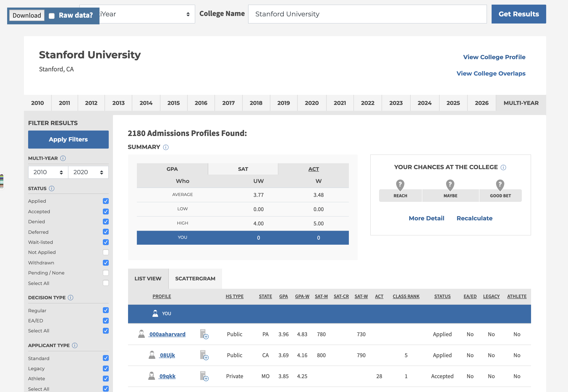Open the 2020 end-year dropdown
The width and height of the screenshot is (568, 392).
tap(88, 172)
